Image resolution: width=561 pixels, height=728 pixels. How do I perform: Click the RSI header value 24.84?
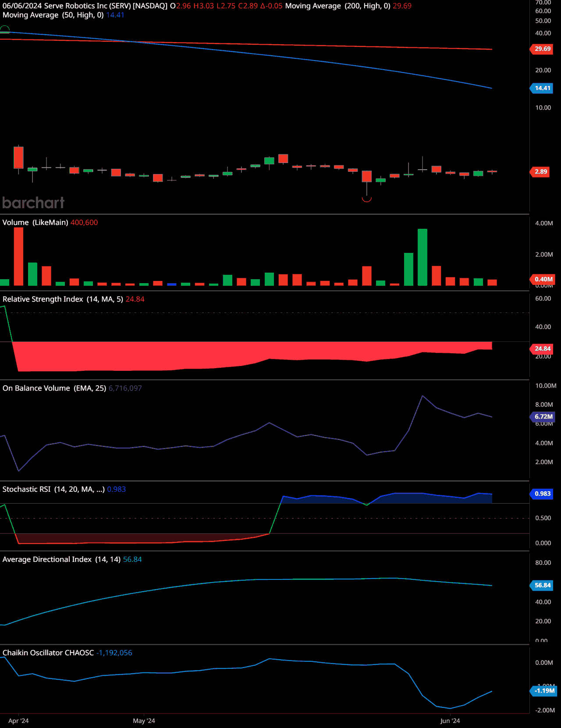[x=135, y=299]
